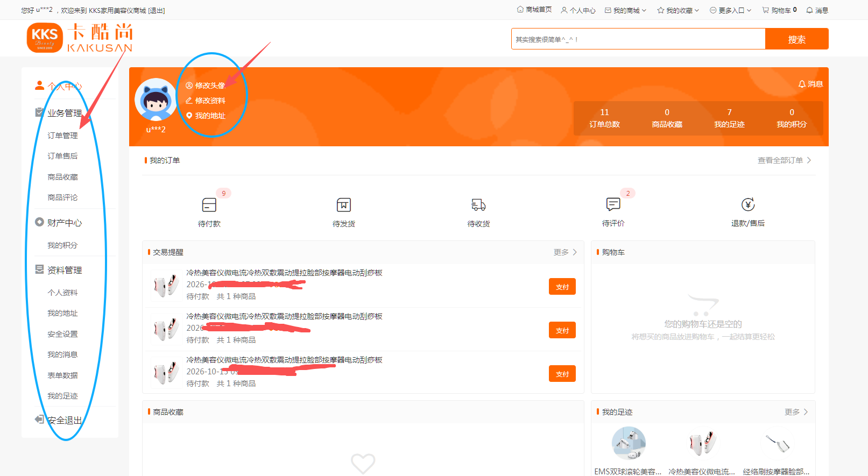Open the 退款/售后 refund icon
Viewport: 868px width, 476px height.
click(x=748, y=204)
